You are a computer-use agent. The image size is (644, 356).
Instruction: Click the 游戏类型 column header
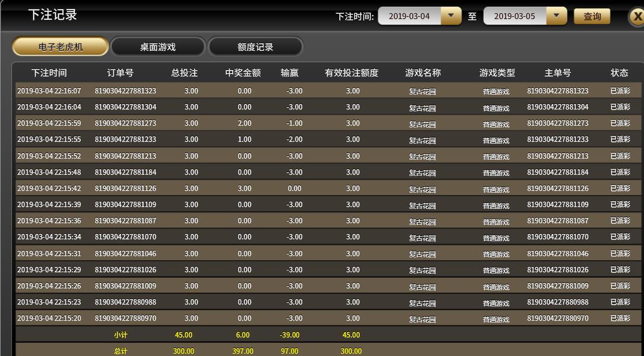click(x=497, y=73)
